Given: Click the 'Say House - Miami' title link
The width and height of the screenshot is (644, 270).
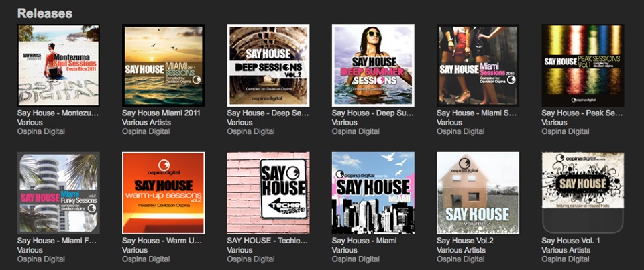Looking at the screenshot, I should coord(364,241).
